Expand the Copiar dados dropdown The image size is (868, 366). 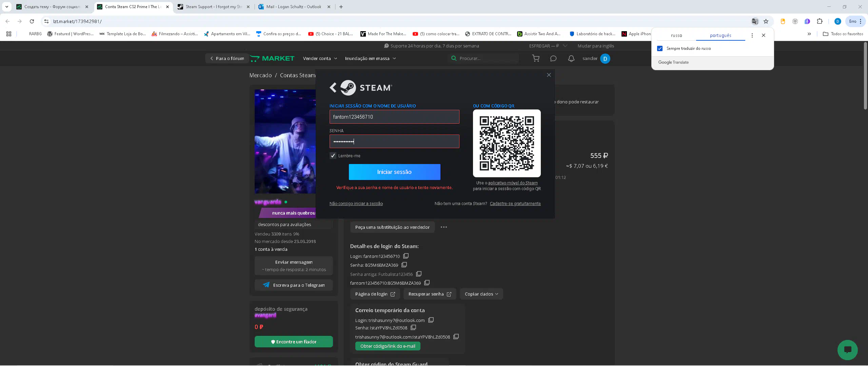point(481,294)
